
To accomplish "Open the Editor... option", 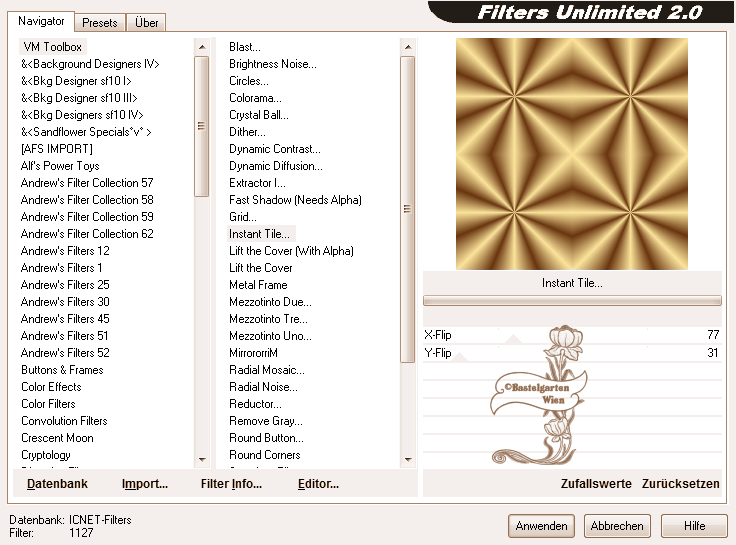I will point(318,484).
